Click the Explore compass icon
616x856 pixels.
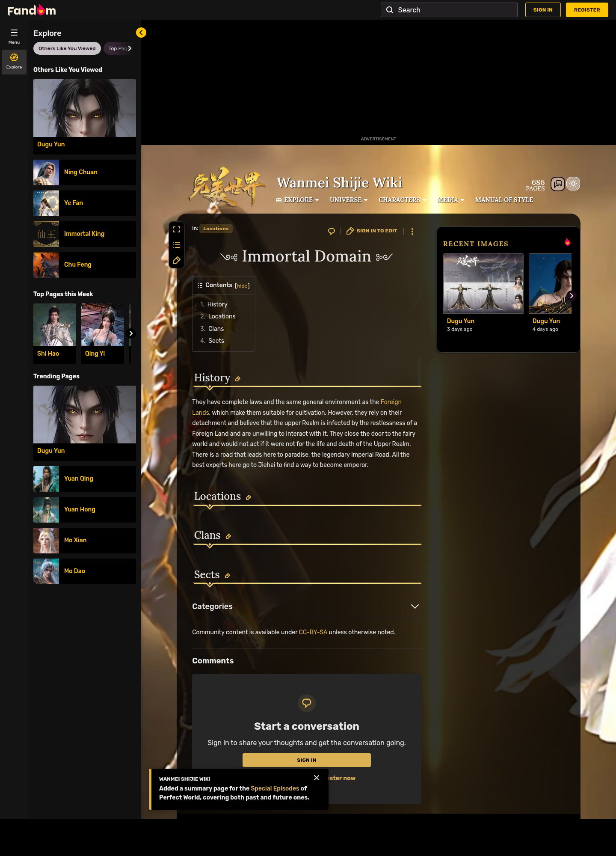pos(14,58)
